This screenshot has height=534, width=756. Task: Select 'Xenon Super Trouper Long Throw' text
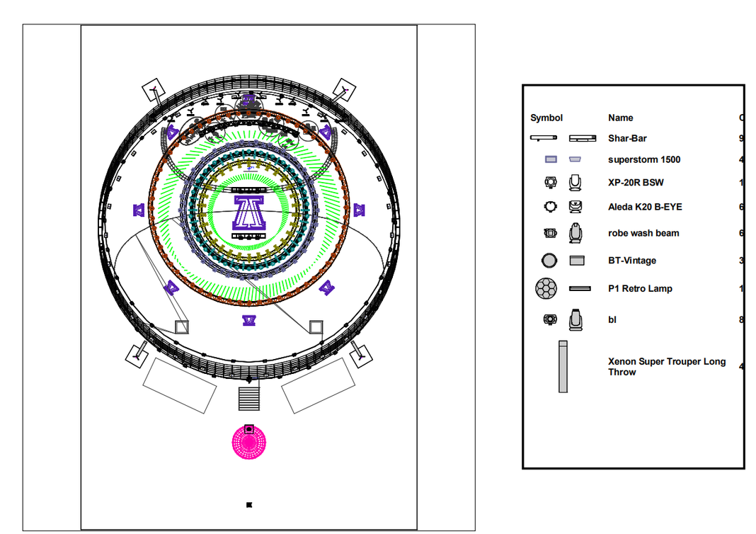[x=667, y=367]
